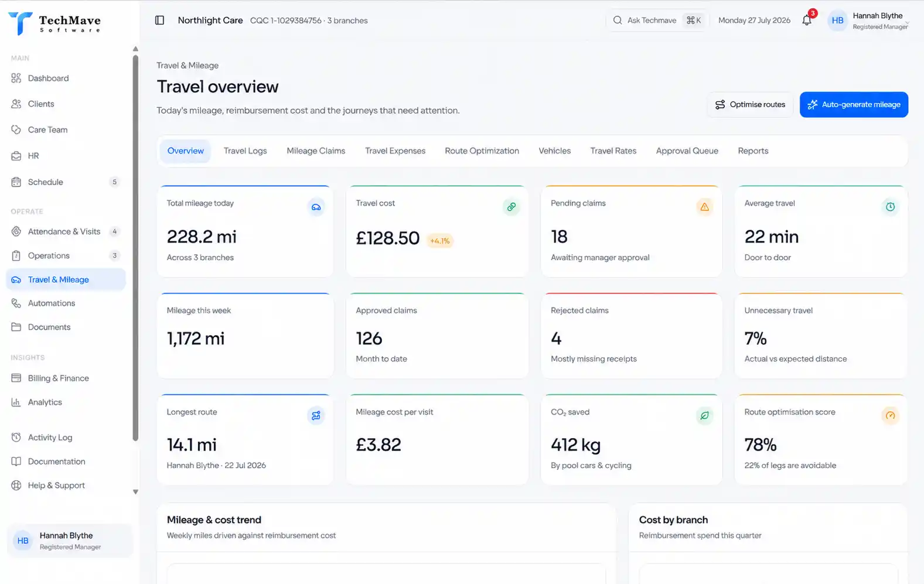Collapse the sidebar panel toggle icon
This screenshot has height=584, width=924.
click(159, 21)
